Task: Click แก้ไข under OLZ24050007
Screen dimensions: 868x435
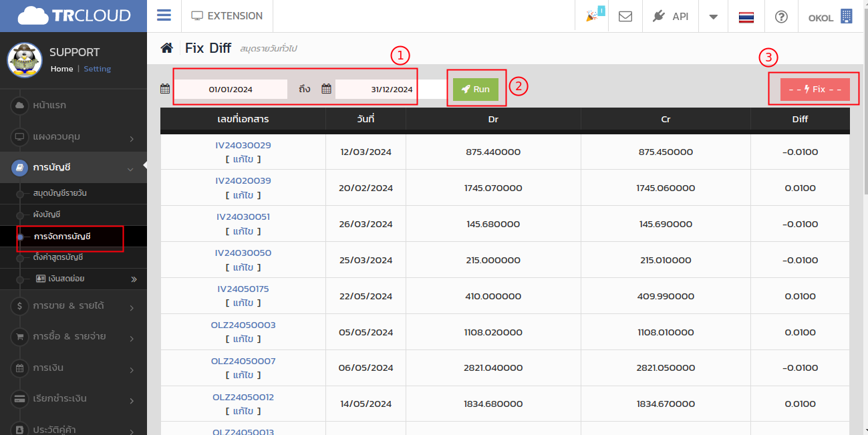Action: click(x=243, y=376)
